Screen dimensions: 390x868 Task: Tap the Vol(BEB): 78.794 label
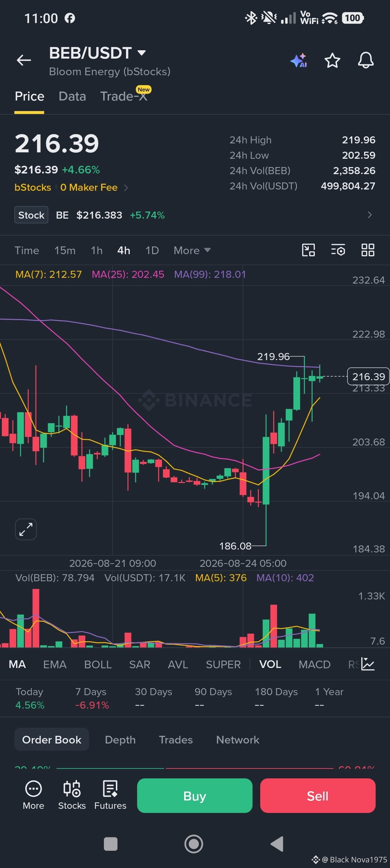coord(55,577)
